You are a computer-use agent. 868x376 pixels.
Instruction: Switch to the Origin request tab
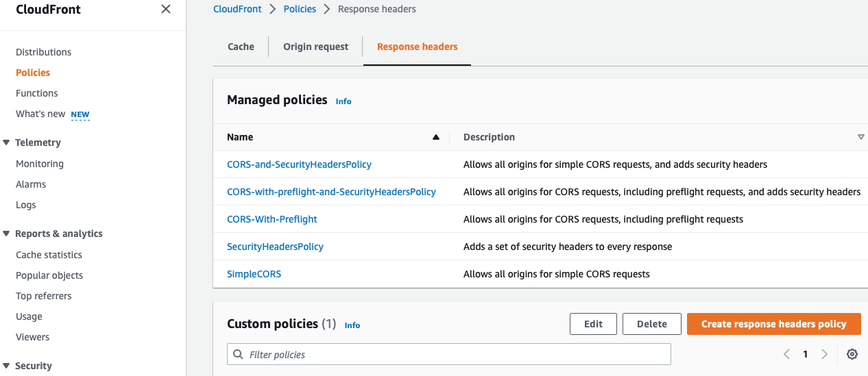click(x=316, y=47)
